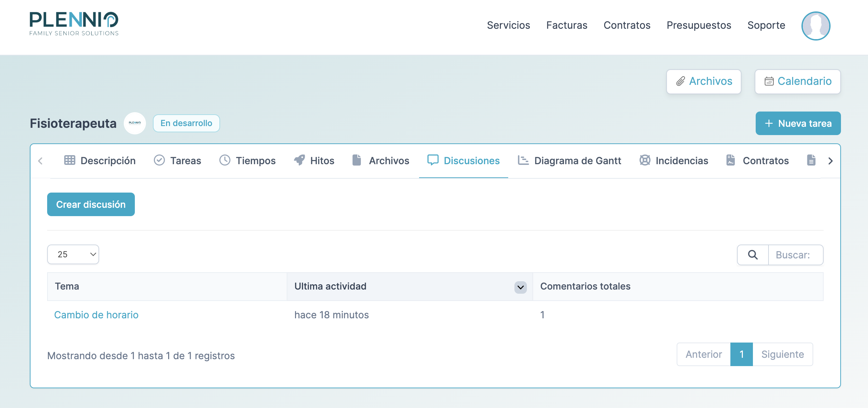Open the Servicios menu item
This screenshot has height=408, width=868.
(508, 25)
